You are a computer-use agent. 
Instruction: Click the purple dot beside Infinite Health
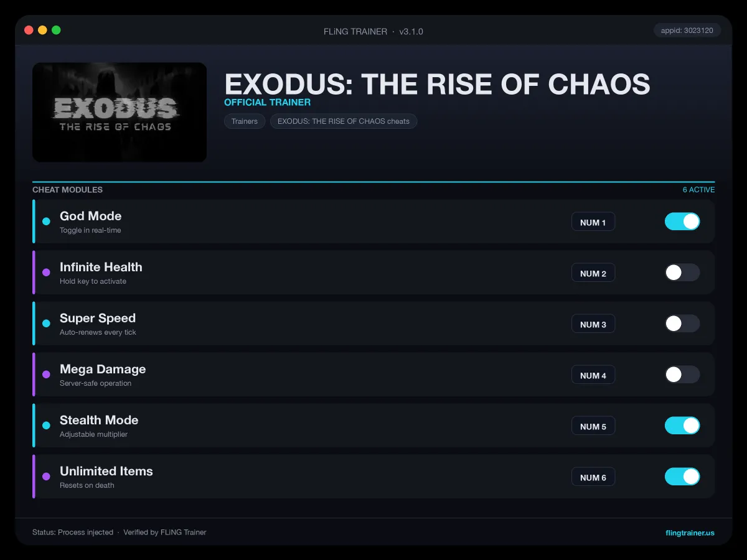tap(46, 273)
